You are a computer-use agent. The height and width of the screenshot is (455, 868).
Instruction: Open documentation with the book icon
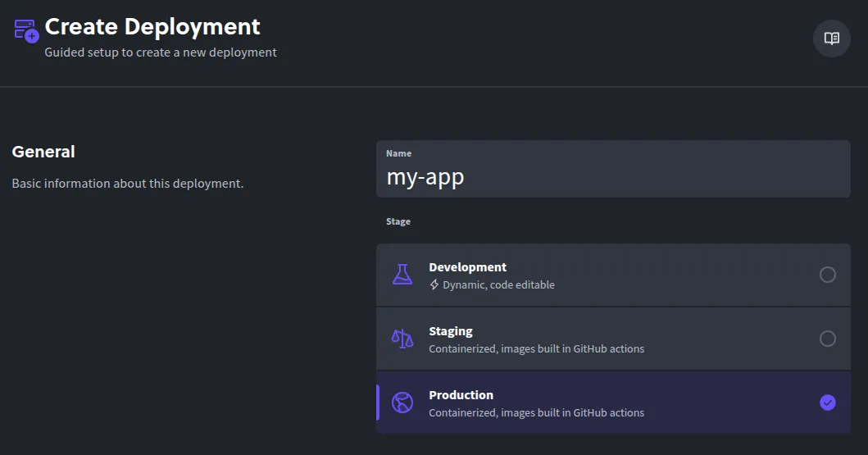click(x=831, y=39)
